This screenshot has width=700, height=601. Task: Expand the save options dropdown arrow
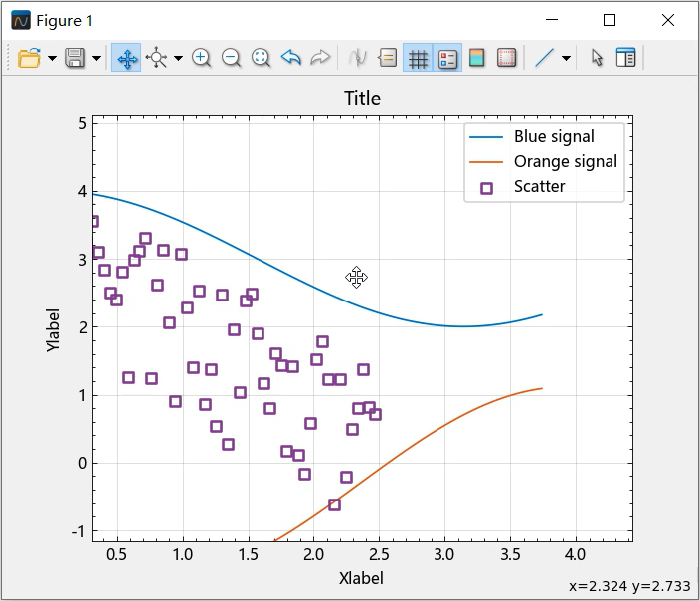tap(96, 58)
